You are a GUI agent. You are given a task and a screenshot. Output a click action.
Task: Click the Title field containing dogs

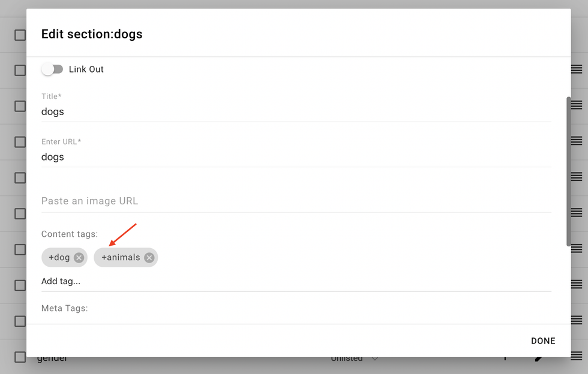point(180,111)
